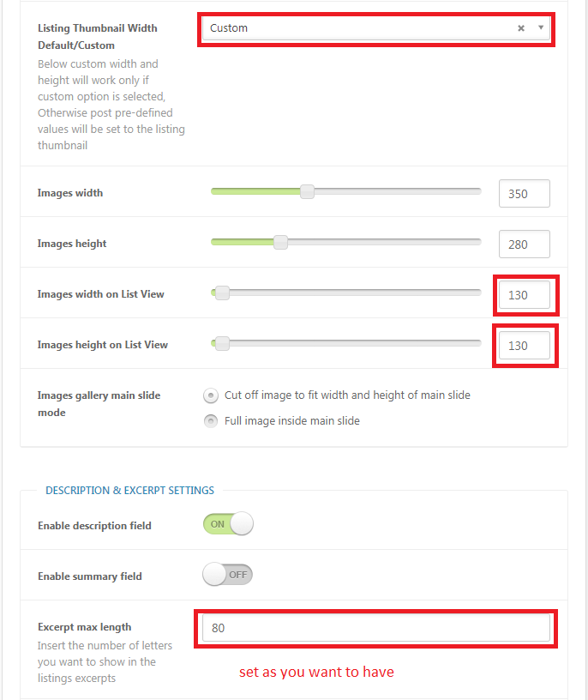Click the Description & Excerpt Settings heading
The image size is (588, 700).
coord(129,490)
